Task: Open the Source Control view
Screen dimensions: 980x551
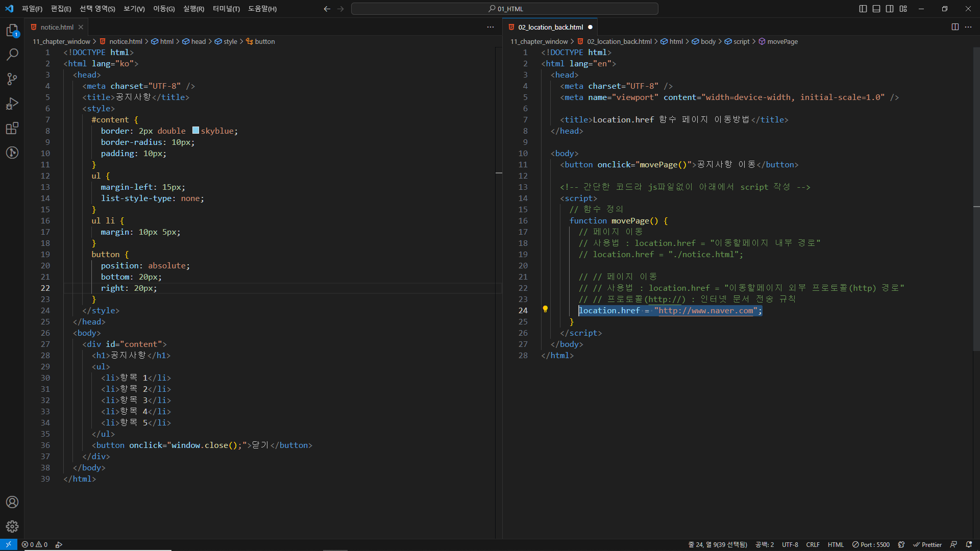Action: [12, 79]
